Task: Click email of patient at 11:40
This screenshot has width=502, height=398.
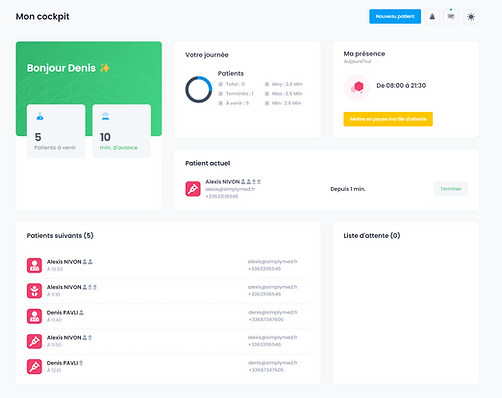Action: click(273, 312)
